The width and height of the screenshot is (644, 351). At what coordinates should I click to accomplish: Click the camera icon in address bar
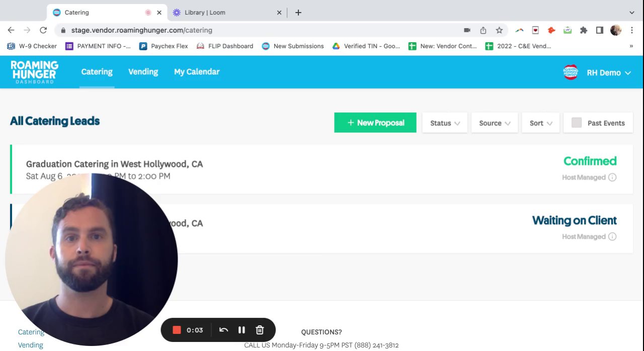[x=467, y=30]
